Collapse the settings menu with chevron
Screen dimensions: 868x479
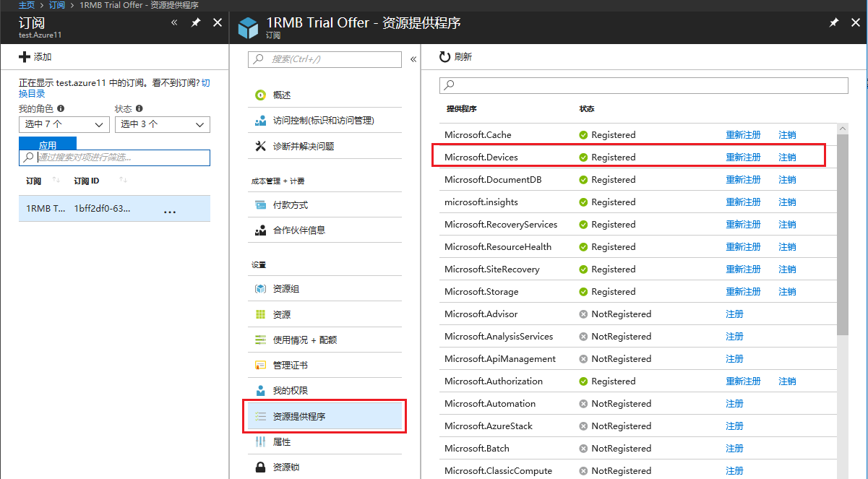tap(413, 59)
